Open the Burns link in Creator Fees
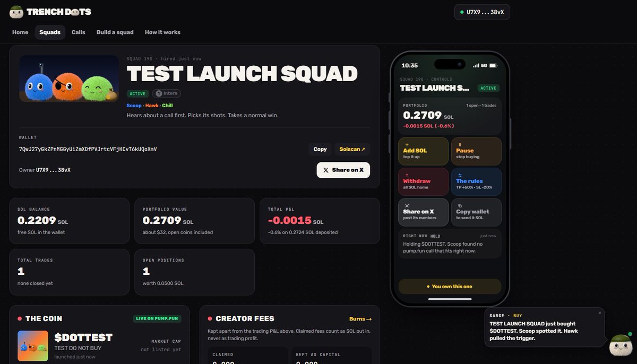 pyautogui.click(x=360, y=319)
